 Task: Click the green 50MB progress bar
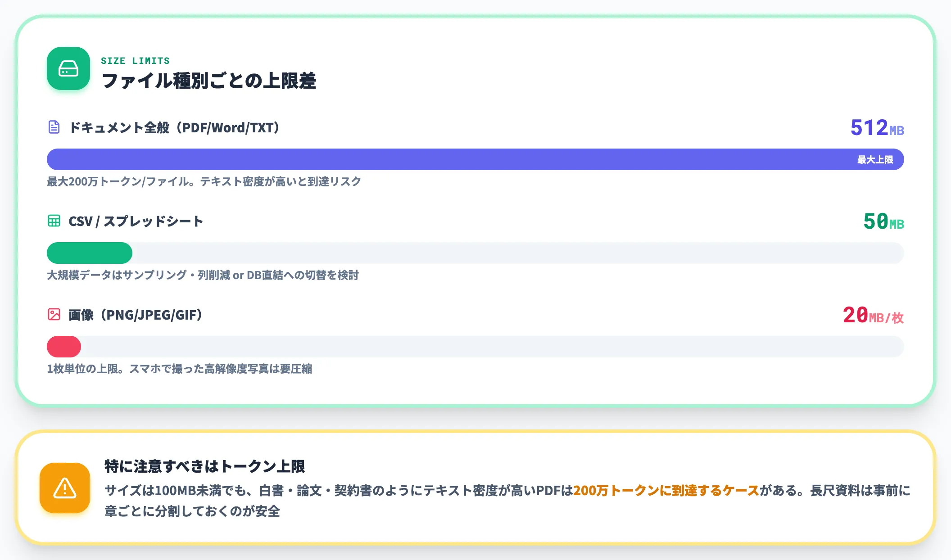[90, 253]
